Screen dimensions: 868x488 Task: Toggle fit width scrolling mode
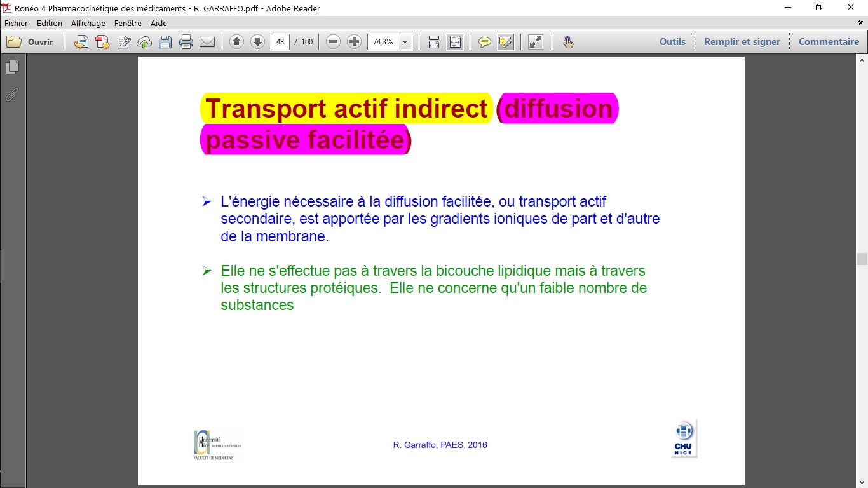click(x=434, y=42)
